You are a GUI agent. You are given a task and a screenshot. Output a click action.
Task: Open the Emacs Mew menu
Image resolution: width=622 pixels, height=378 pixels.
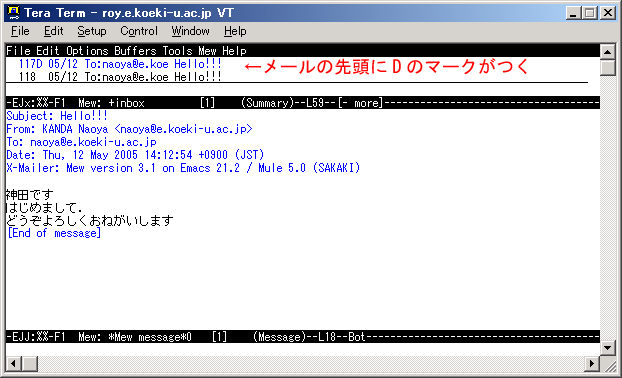207,51
